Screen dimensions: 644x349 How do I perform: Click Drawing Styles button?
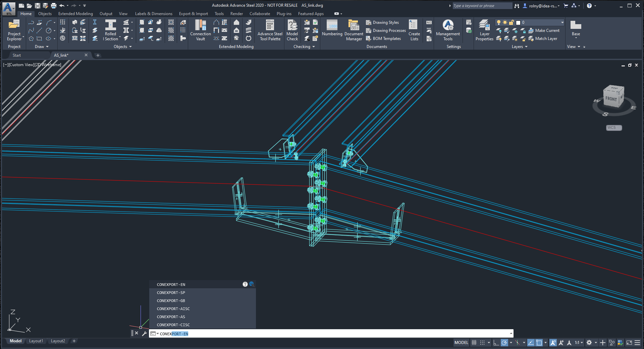tap(382, 22)
